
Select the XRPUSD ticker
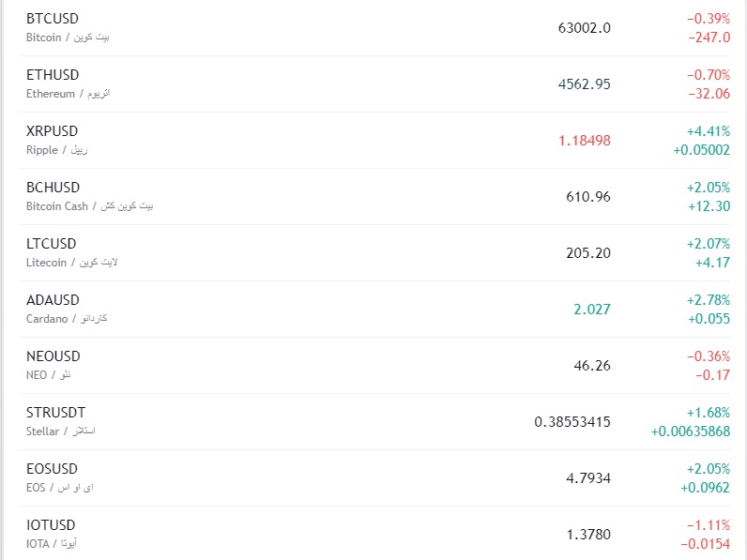click(53, 131)
